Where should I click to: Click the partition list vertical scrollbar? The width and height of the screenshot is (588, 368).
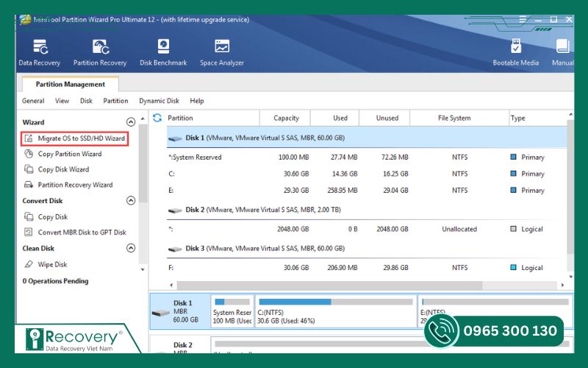click(x=570, y=187)
